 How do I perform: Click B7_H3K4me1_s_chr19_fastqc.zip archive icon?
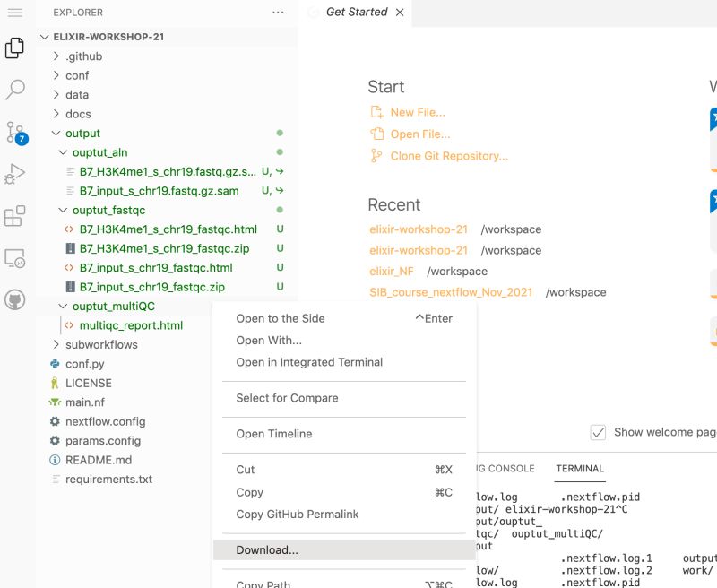pyautogui.click(x=71, y=248)
